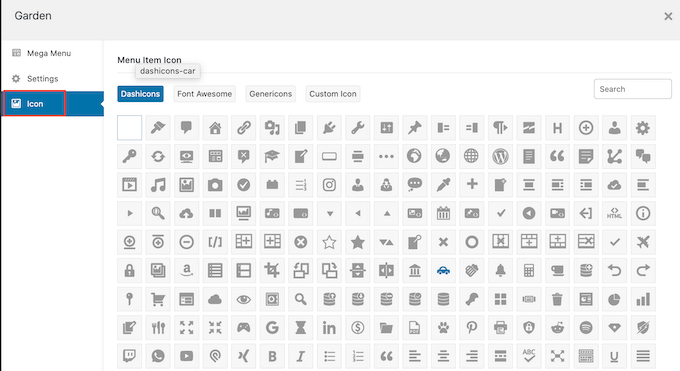Choose the settings gear dashicon

coord(643,128)
